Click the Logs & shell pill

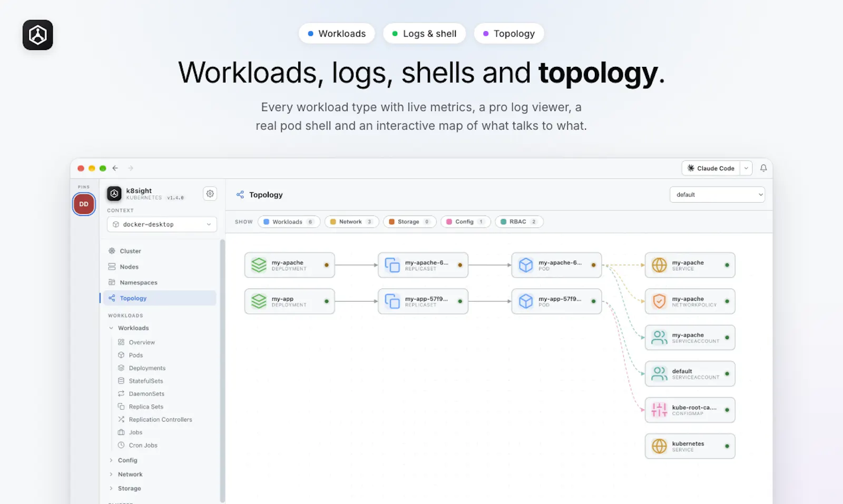click(x=424, y=34)
